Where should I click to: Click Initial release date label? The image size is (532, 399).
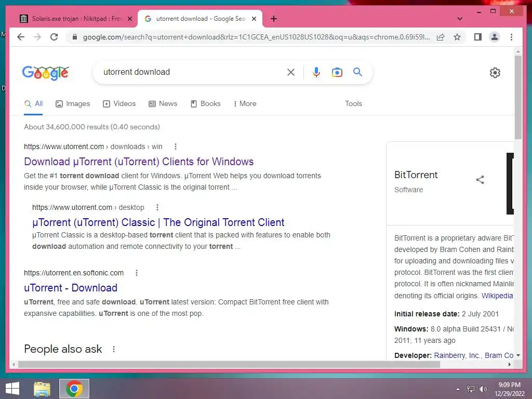427,314
